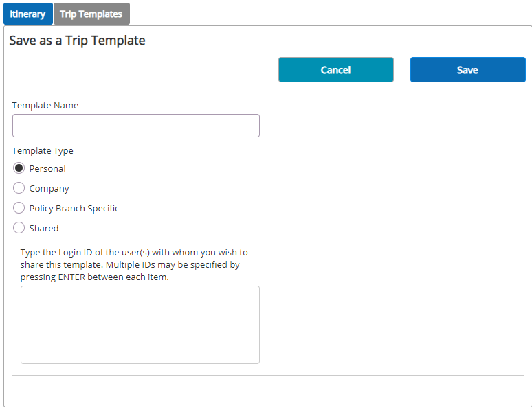Select the Personal radio button
The height and width of the screenshot is (412, 532).
click(x=19, y=168)
